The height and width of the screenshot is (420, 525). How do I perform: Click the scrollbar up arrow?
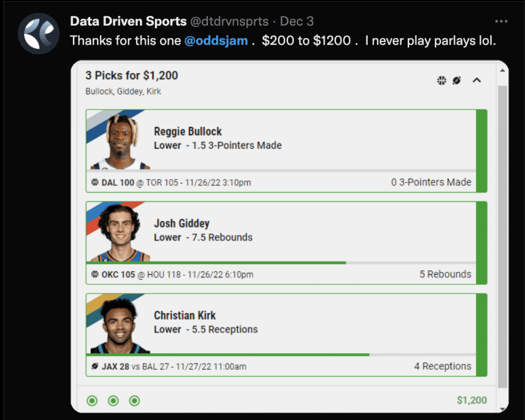pos(502,71)
